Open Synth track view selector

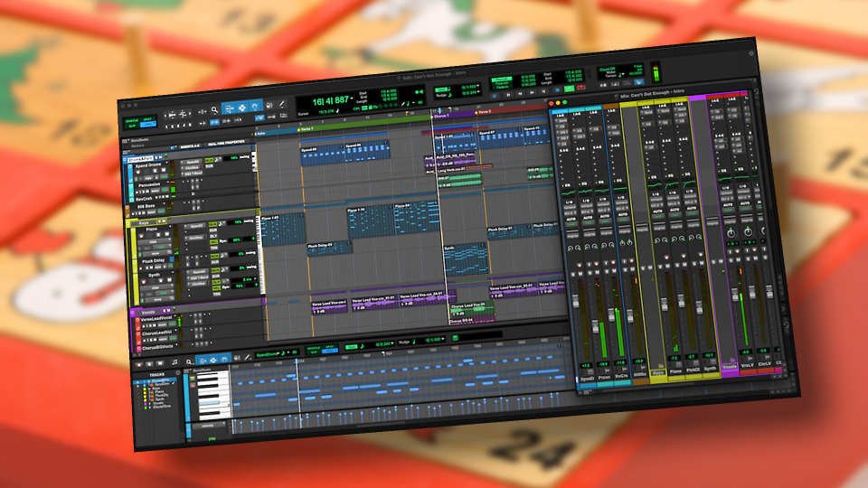point(155,287)
